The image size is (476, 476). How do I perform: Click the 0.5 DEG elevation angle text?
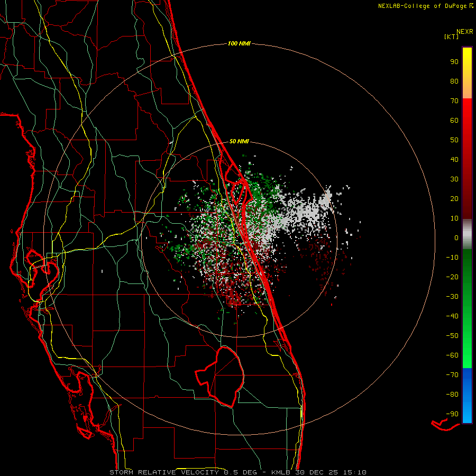pyautogui.click(x=240, y=472)
